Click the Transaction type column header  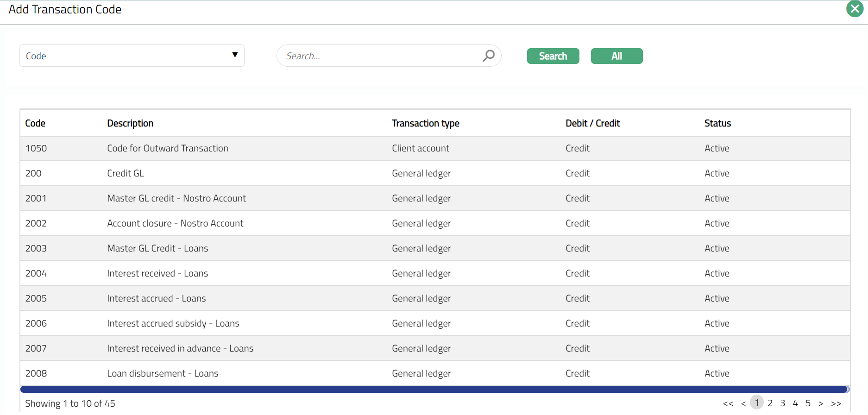425,123
